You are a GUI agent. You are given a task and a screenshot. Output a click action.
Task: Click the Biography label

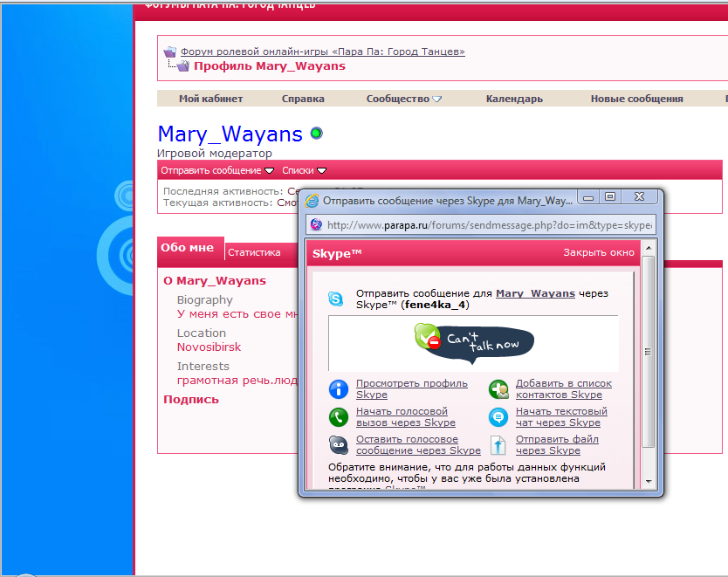205,300
